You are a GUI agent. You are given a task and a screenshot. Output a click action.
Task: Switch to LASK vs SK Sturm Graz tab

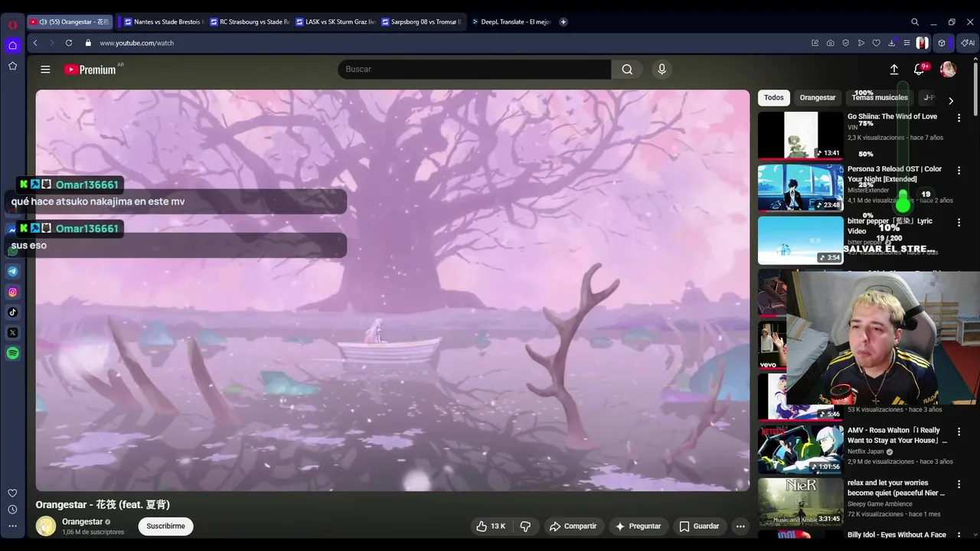point(334,22)
